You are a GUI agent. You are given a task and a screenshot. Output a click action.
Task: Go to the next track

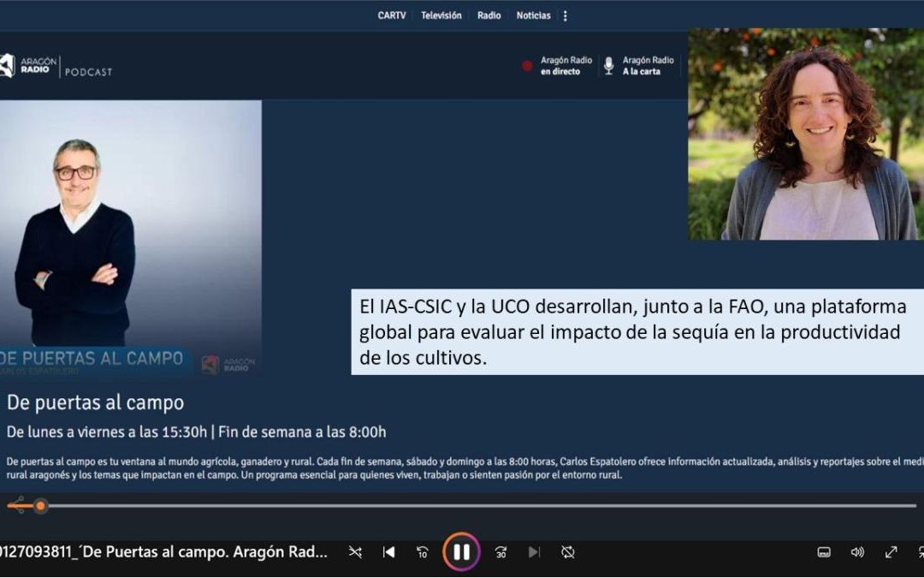point(534,552)
